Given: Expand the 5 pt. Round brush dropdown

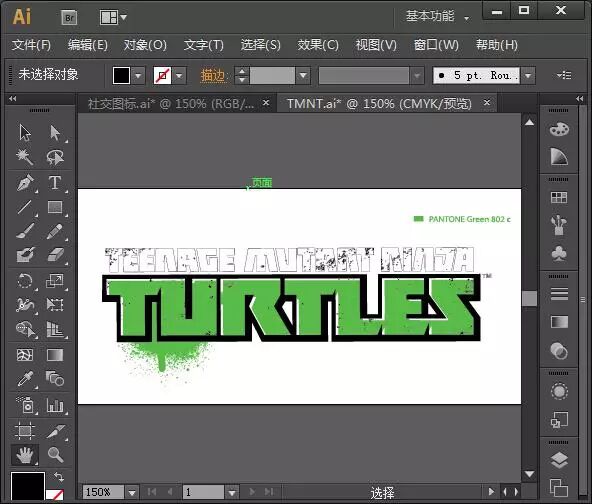Looking at the screenshot, I should click(528, 76).
